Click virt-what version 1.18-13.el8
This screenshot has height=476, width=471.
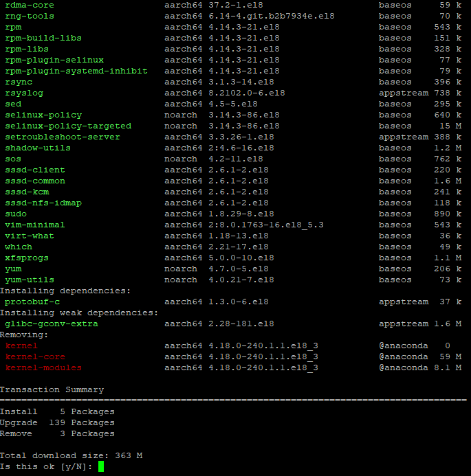239,236
